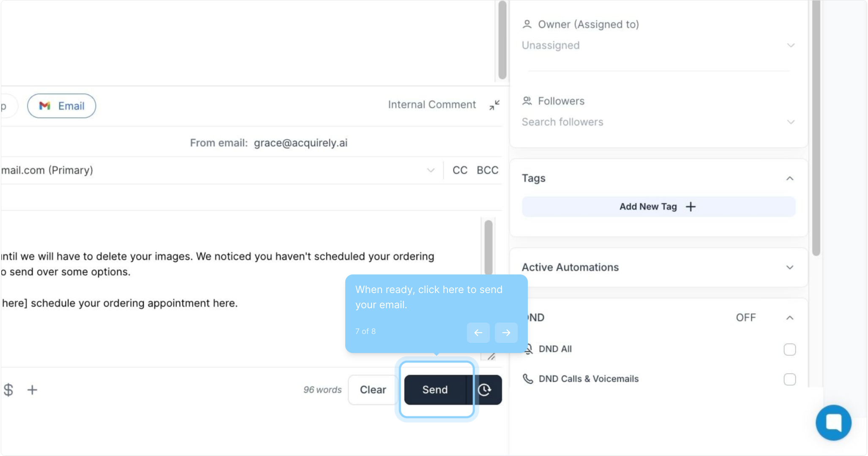Viewport: 868px width, 456px height.
Task: Check DND Calls & Voicemails box
Action: pyautogui.click(x=789, y=379)
